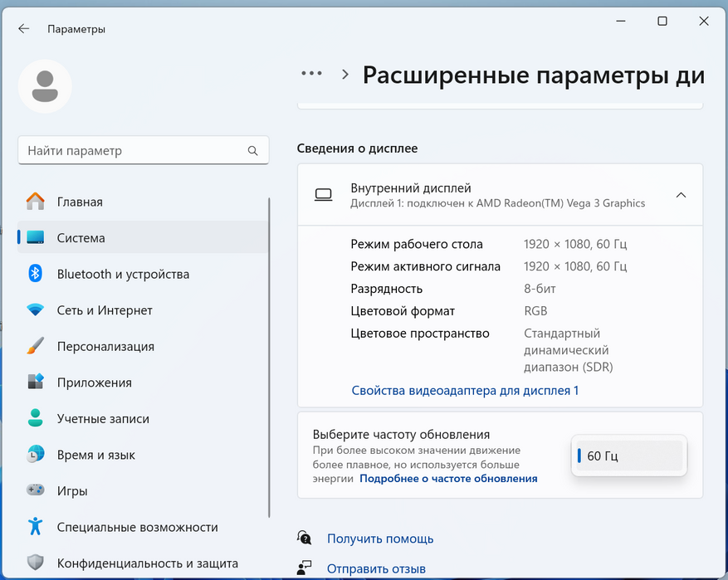Click the Wi-Fi icon for Сеть и Интернет

(36, 310)
